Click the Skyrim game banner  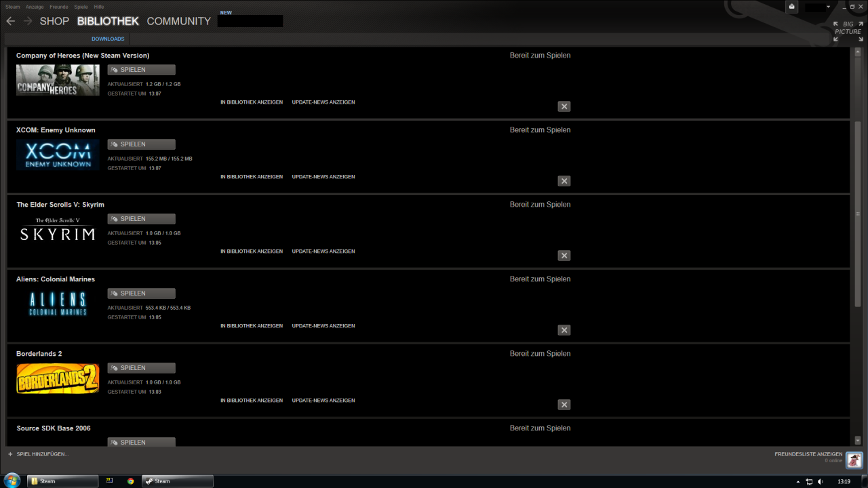58,229
